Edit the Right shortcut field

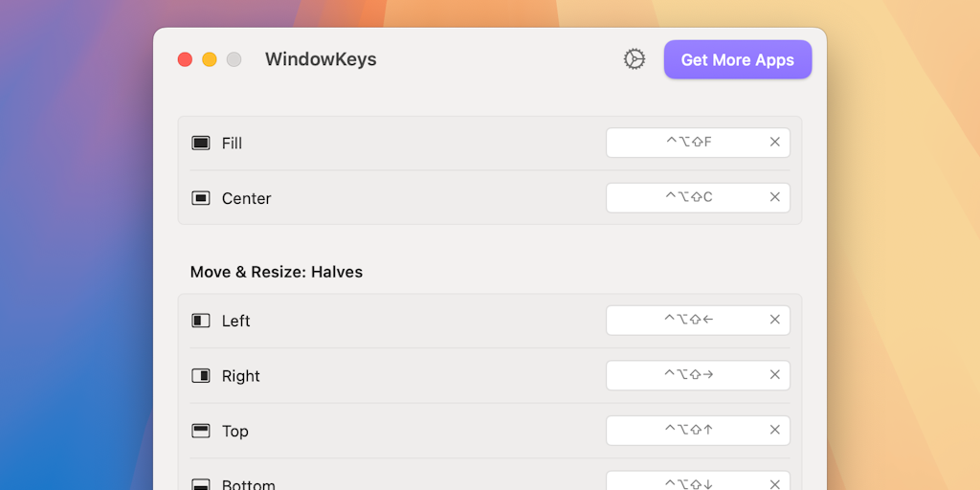point(698,375)
